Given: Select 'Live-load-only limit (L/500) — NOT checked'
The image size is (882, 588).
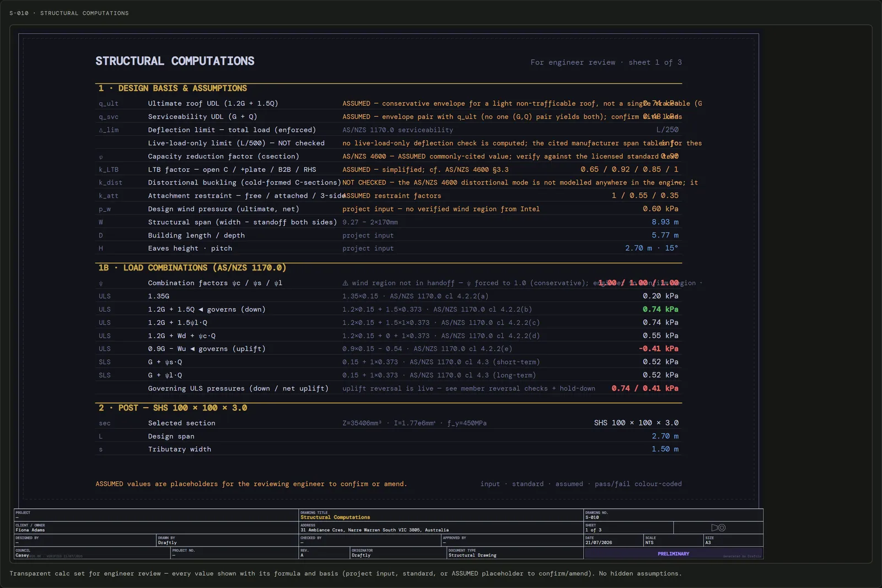Looking at the screenshot, I should click(236, 143).
